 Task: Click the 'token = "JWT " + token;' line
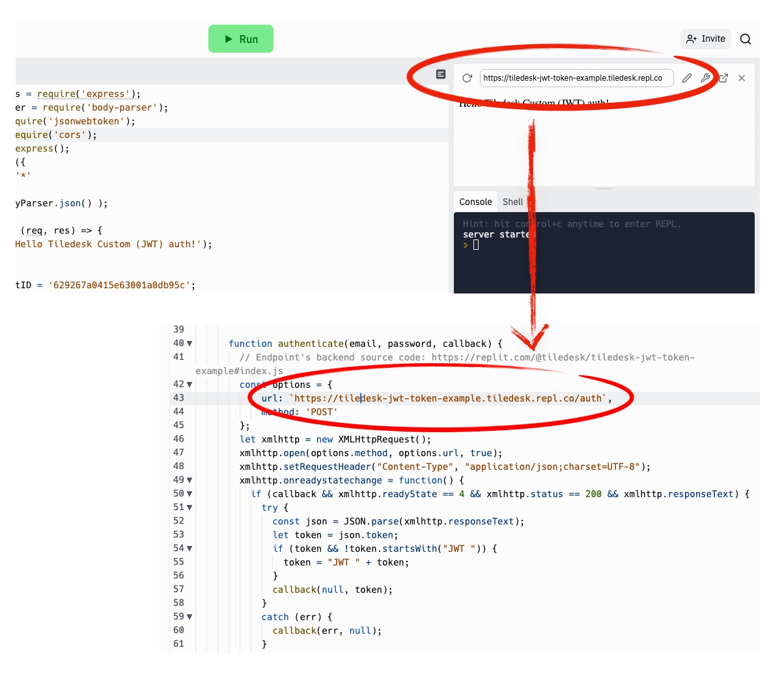(x=346, y=562)
